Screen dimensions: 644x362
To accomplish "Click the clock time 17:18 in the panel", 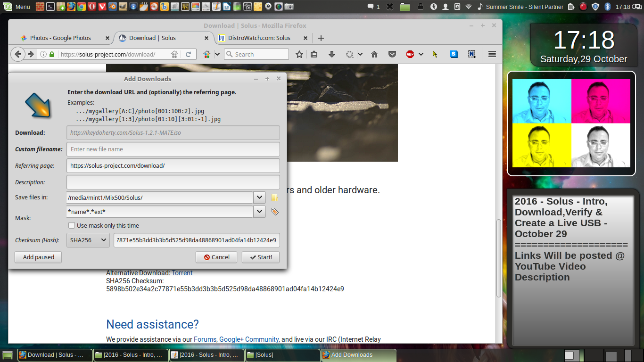I will click(x=623, y=7).
